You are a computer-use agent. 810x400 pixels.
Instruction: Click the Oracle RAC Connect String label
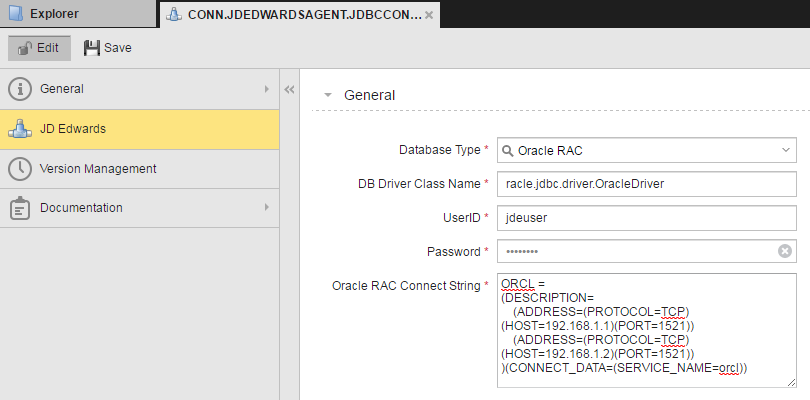pyautogui.click(x=406, y=286)
